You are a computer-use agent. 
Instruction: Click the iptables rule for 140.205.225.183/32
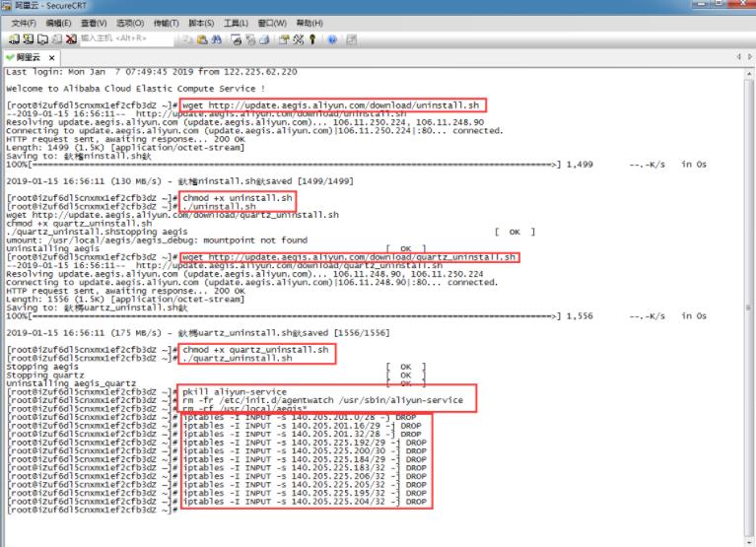[x=305, y=467]
